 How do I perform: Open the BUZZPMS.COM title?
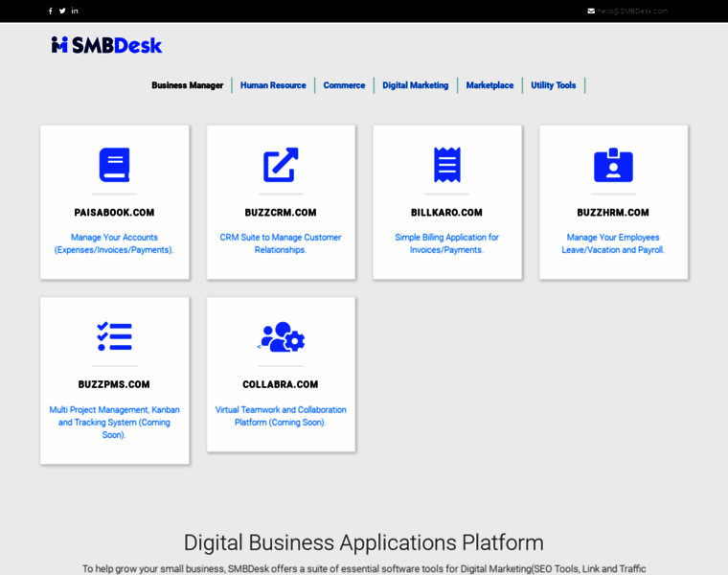point(114,384)
